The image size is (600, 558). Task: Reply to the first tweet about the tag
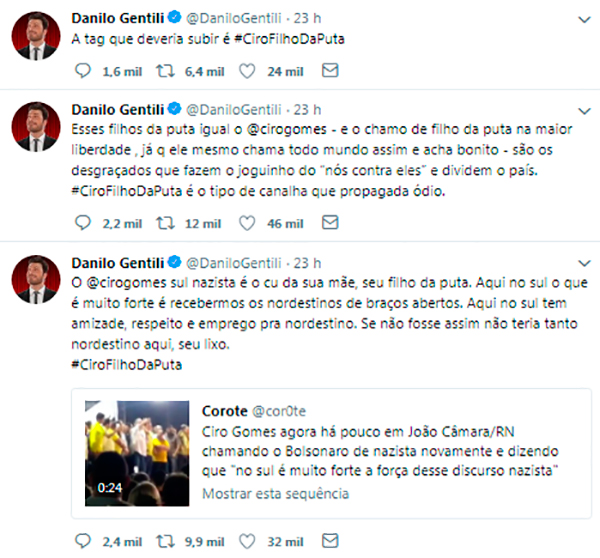(x=83, y=71)
